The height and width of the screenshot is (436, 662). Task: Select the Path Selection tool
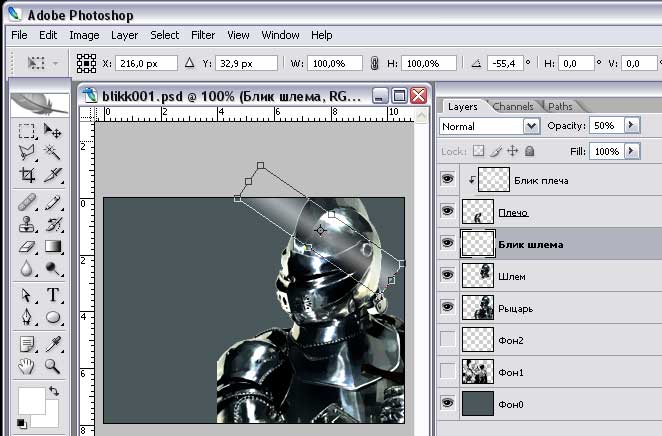tap(27, 295)
